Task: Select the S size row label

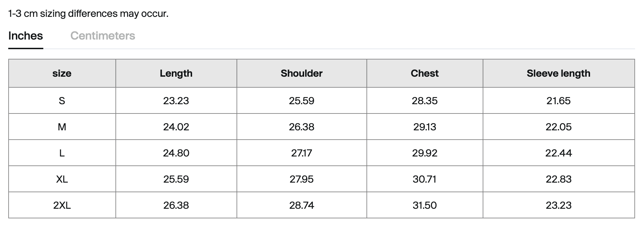Action: 62,101
